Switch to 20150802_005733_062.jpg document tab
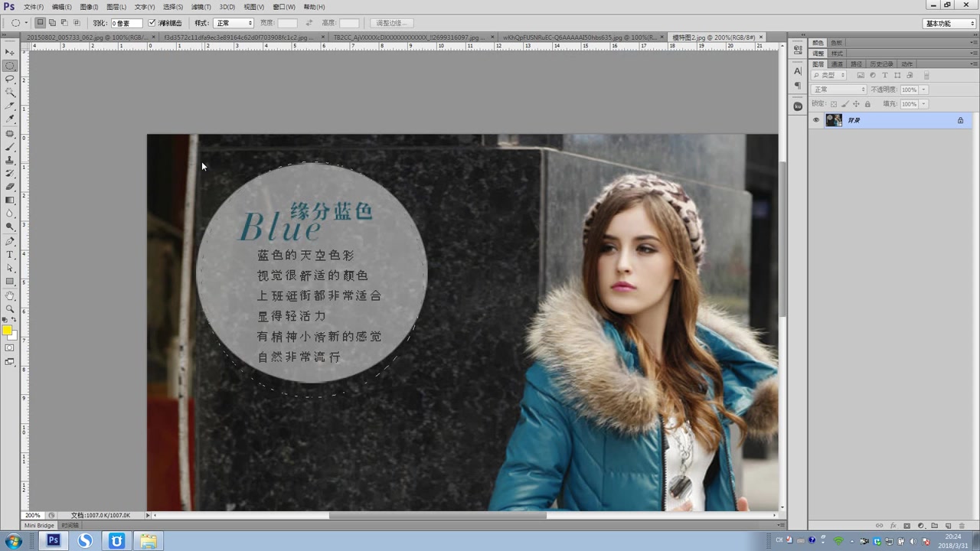980x551 pixels. [90, 37]
